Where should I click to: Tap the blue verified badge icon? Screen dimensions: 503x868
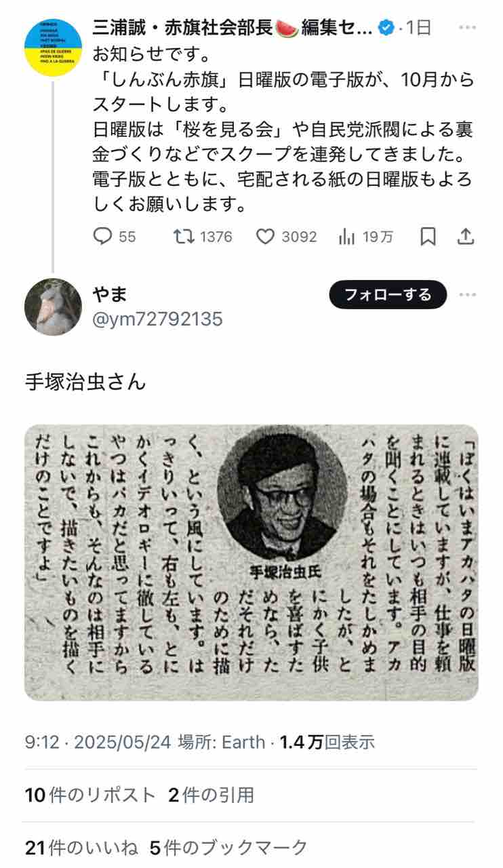coord(386,28)
